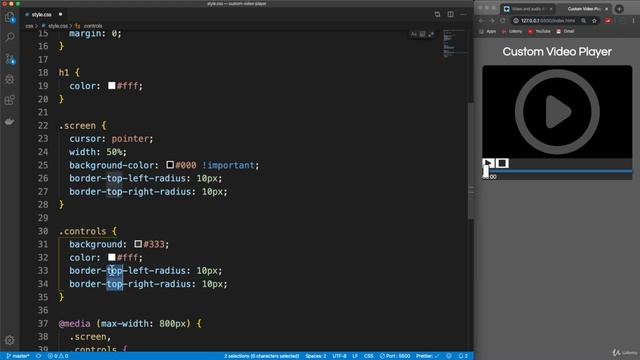Open the Manage gear in the activity bar
640x360 pixels.
click(x=10, y=340)
